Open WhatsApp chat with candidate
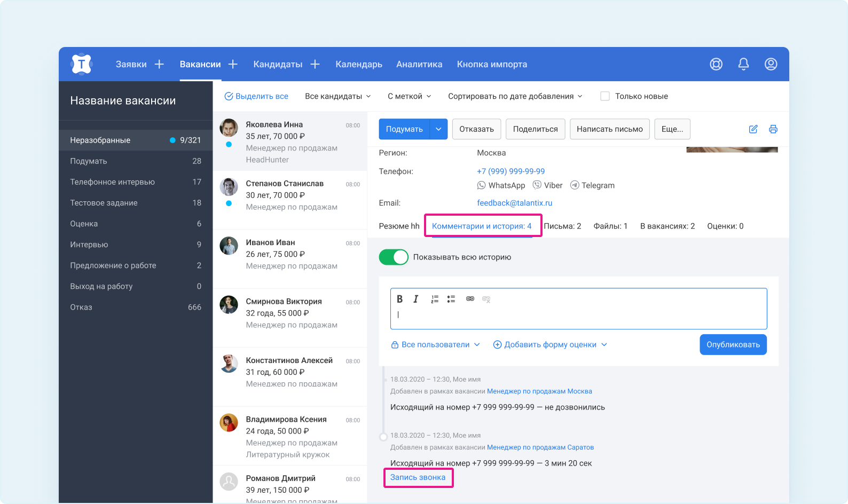 coord(501,185)
